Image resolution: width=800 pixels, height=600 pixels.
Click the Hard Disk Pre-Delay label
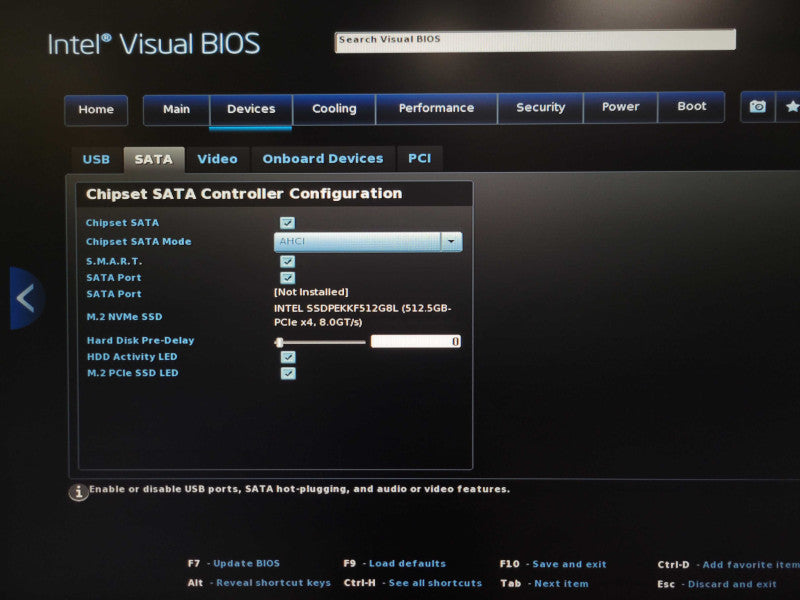pos(140,340)
